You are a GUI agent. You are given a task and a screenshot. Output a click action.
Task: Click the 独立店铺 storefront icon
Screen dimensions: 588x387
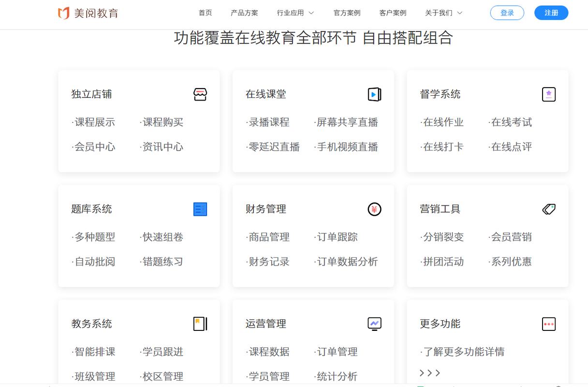200,94
